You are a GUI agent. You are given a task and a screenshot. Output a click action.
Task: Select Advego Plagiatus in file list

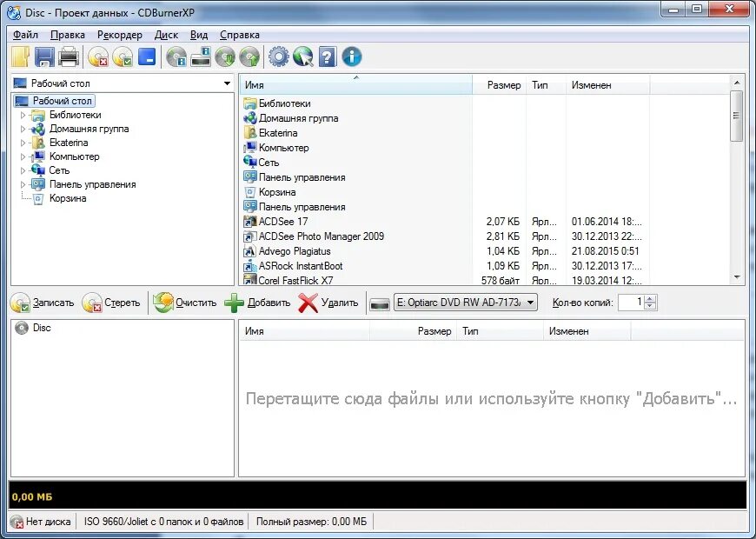click(295, 251)
